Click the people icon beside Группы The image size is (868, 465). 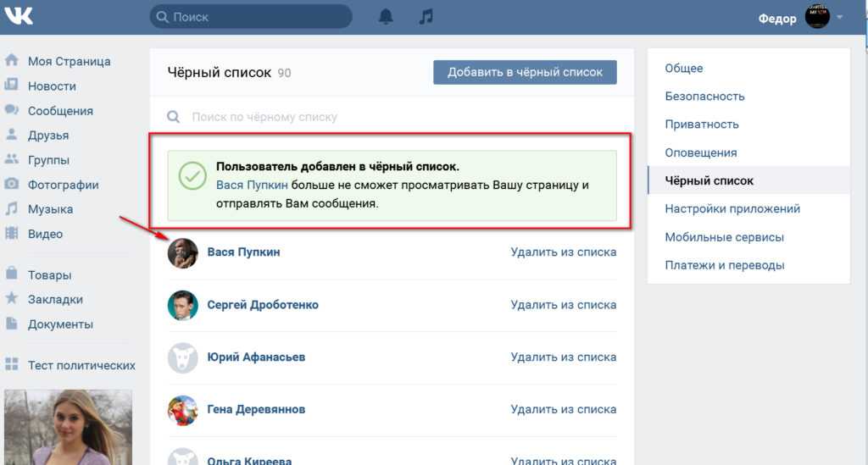(x=12, y=159)
